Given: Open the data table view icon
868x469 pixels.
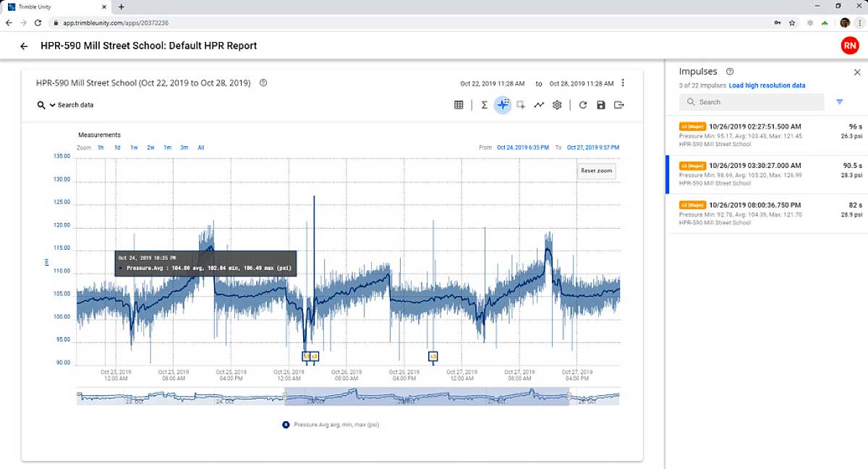Looking at the screenshot, I should [459, 105].
